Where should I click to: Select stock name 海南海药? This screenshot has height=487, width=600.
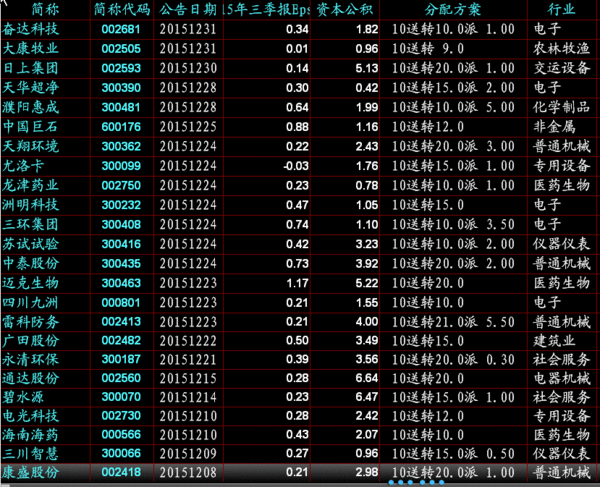click(30, 435)
